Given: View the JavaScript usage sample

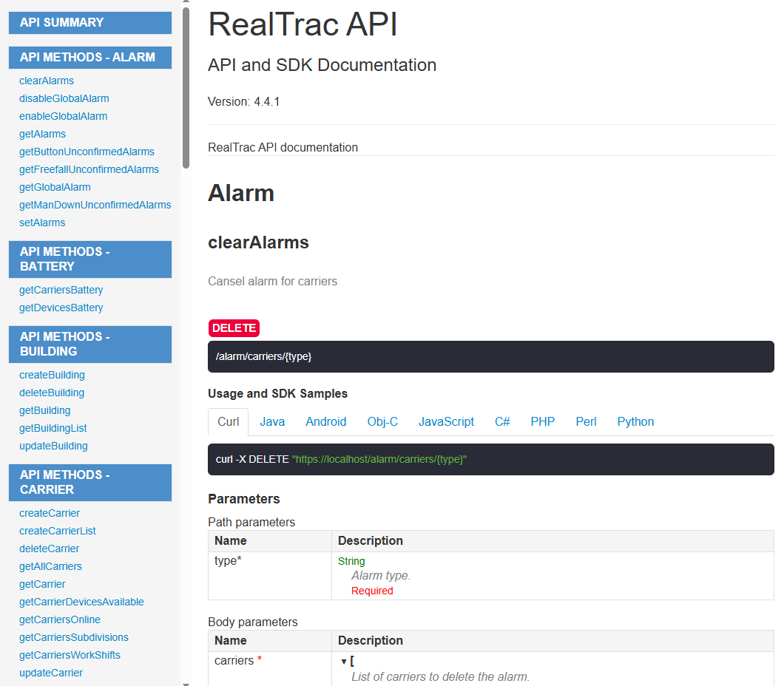Looking at the screenshot, I should [446, 421].
